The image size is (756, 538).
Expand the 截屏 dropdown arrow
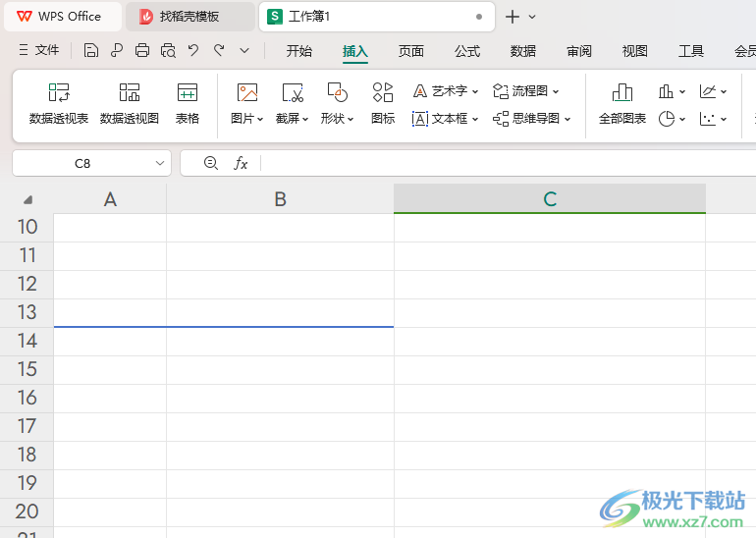[x=305, y=119]
